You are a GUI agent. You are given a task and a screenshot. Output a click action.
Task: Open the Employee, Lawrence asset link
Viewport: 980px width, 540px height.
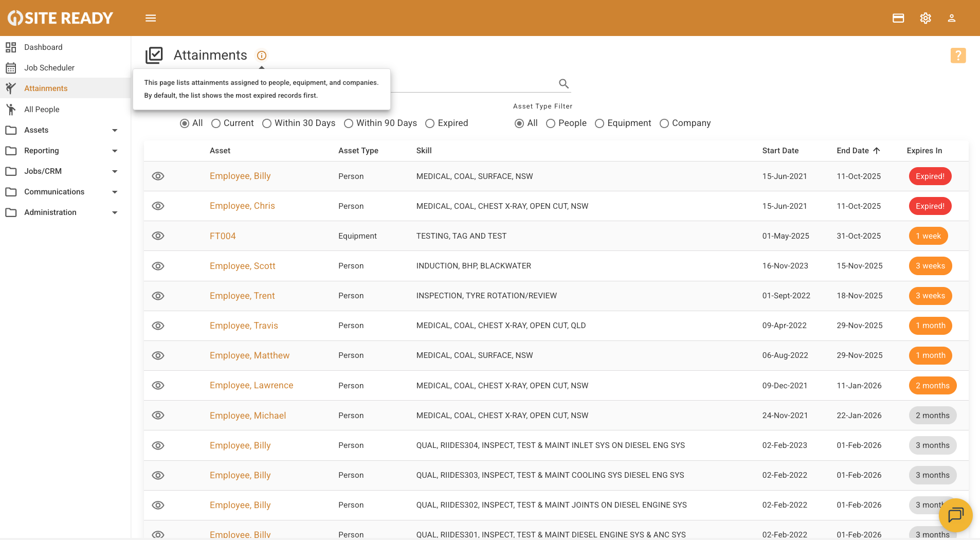coord(251,385)
